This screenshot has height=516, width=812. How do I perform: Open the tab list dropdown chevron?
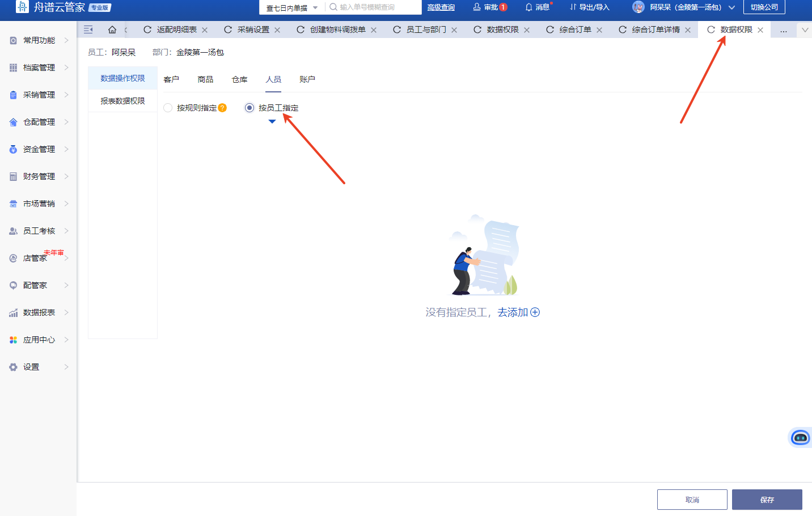tap(805, 30)
